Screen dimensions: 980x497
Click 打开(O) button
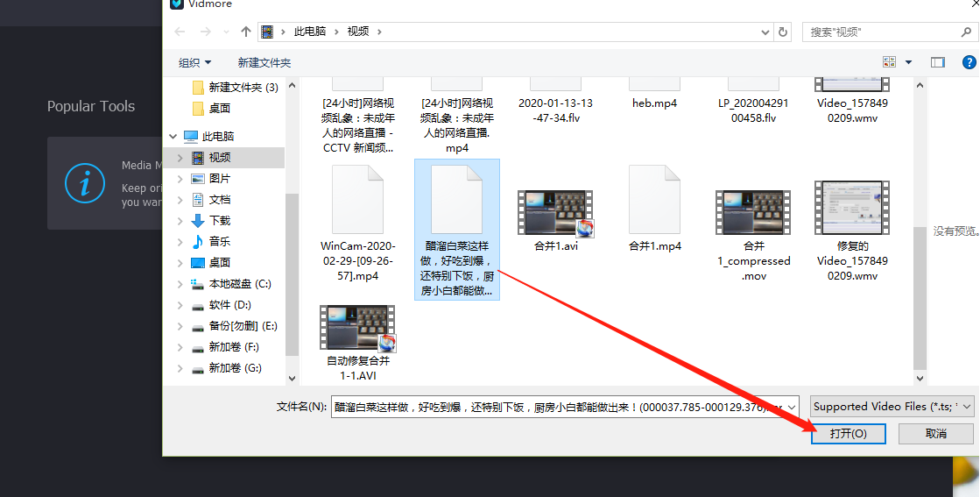tap(848, 433)
